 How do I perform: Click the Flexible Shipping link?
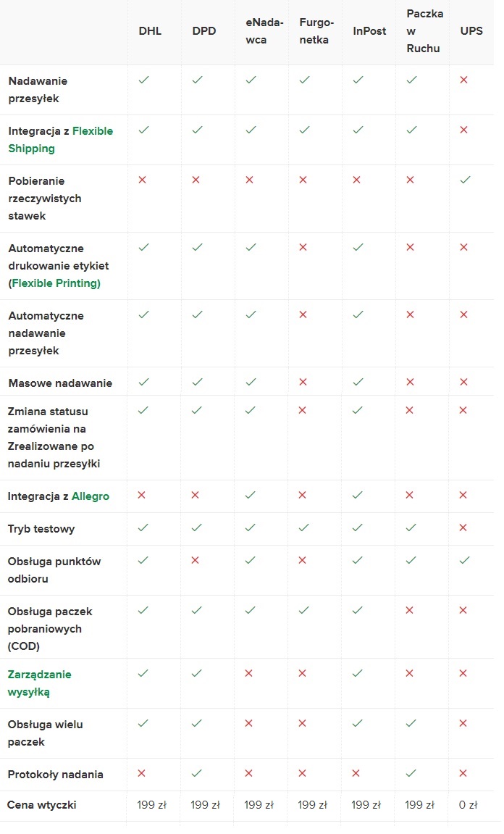(93, 132)
